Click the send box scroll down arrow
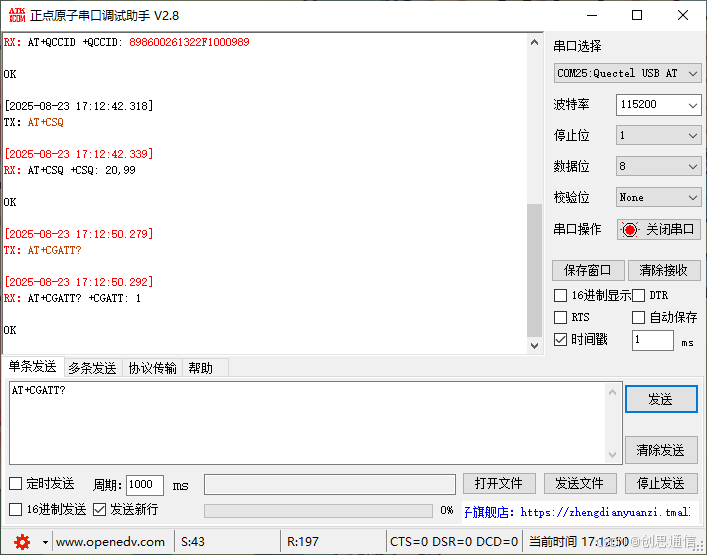The height and width of the screenshot is (555, 707). pos(612,454)
